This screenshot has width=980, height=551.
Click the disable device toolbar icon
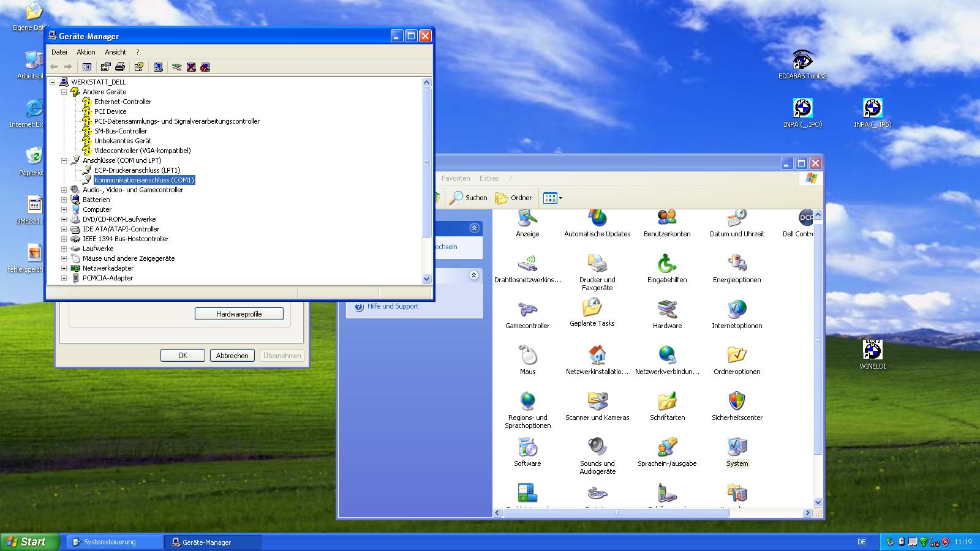tap(205, 67)
